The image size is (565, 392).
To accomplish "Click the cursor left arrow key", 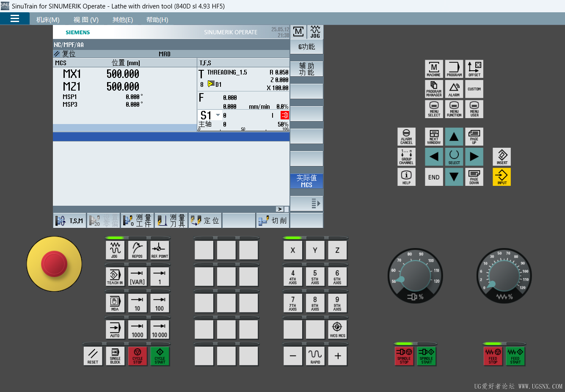I will coord(434,157).
